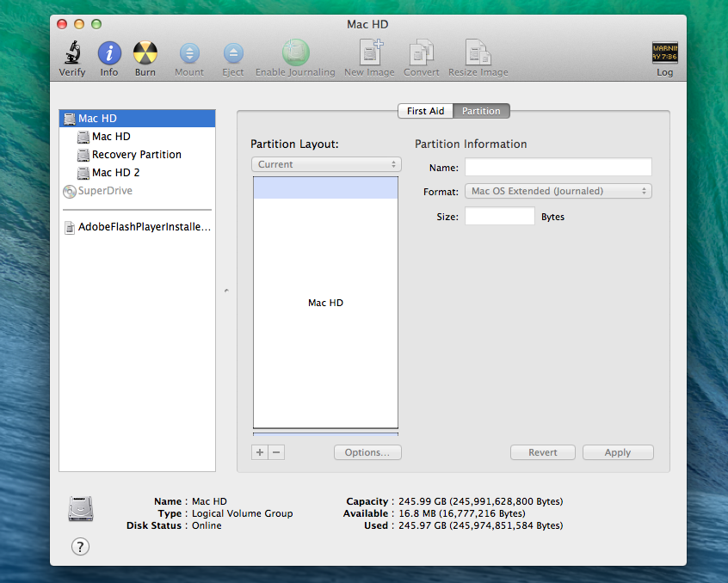Select the AdobeFlashPlayerInstaller disk image
The width and height of the screenshot is (728, 583).
[x=138, y=227]
